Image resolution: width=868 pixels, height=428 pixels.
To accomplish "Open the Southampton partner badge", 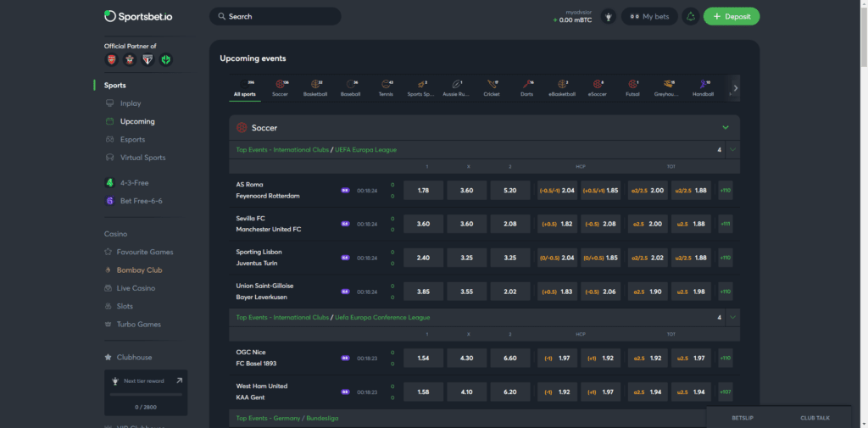I will point(130,60).
